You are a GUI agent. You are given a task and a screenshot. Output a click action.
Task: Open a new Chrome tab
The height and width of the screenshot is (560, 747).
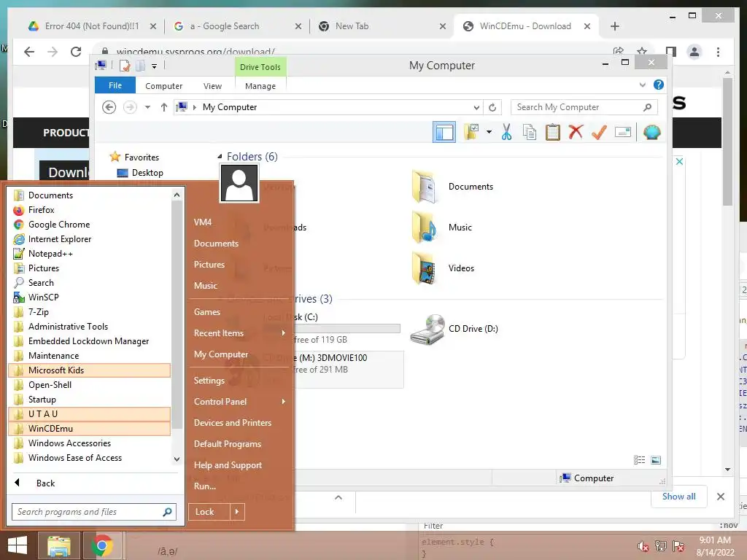pos(614,26)
